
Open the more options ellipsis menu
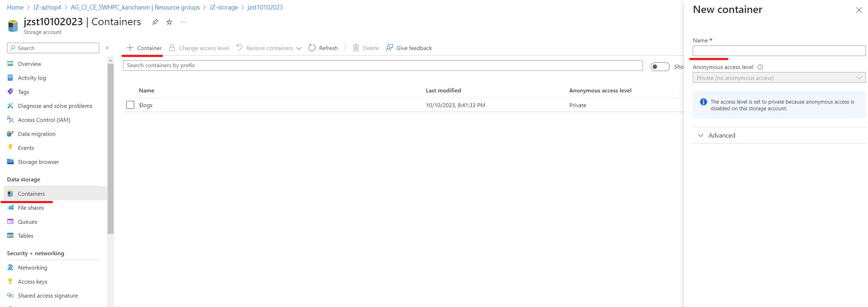183,22
